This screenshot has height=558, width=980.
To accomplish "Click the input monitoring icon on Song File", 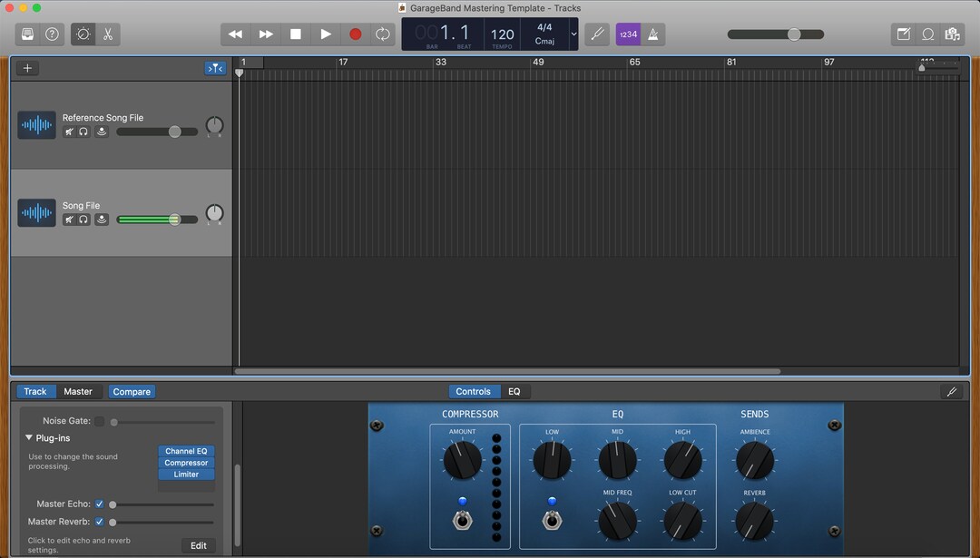I will pyautogui.click(x=102, y=220).
